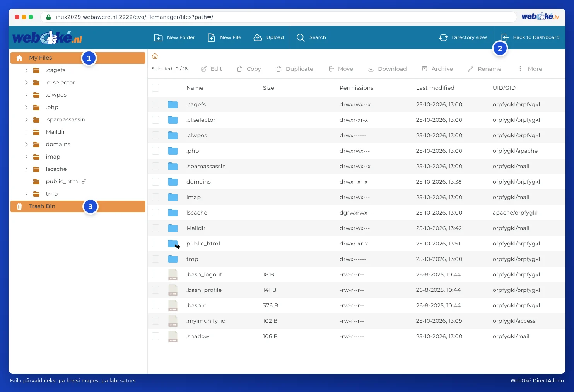Select the domains row checkbox
The width and height of the screenshot is (574, 392).
click(x=155, y=182)
